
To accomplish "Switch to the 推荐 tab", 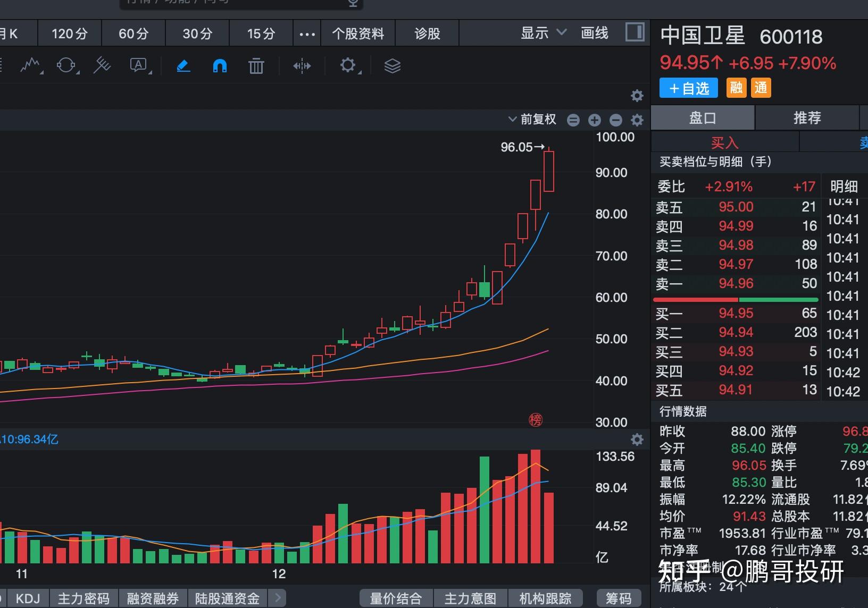I will pos(807,118).
